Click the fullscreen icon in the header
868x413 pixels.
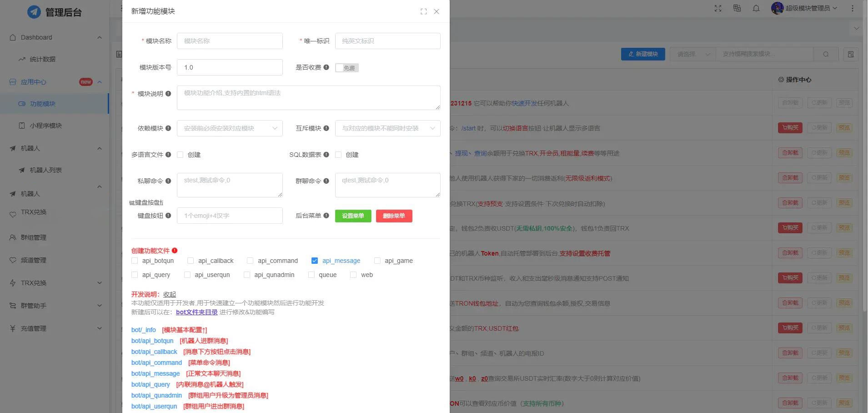pyautogui.click(x=717, y=8)
